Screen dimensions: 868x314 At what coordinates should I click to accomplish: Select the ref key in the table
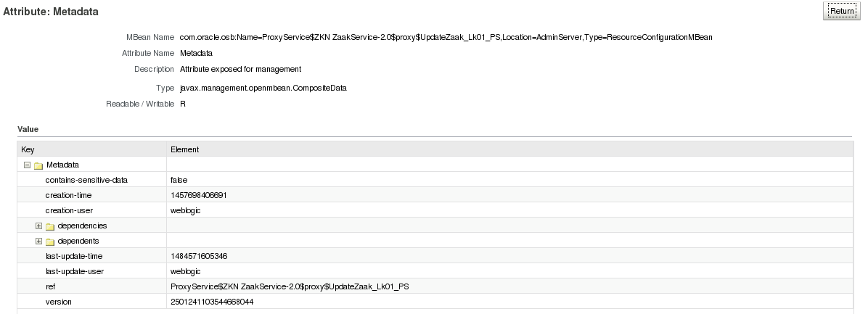50,286
